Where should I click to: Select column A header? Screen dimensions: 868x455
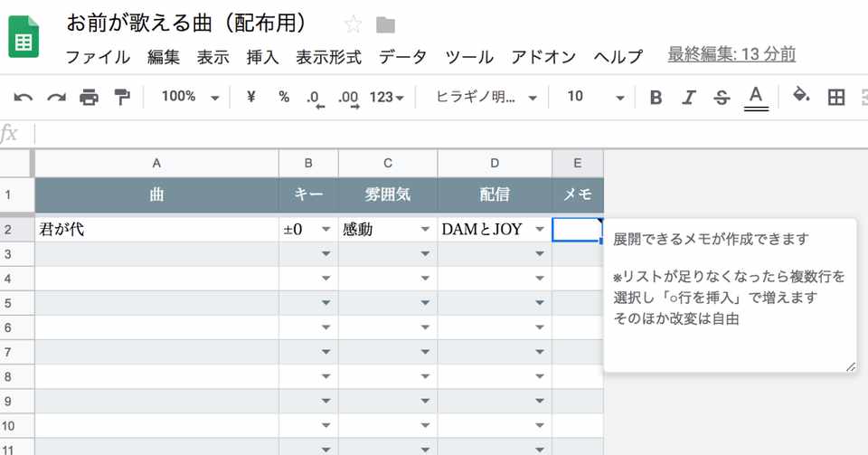(x=156, y=164)
